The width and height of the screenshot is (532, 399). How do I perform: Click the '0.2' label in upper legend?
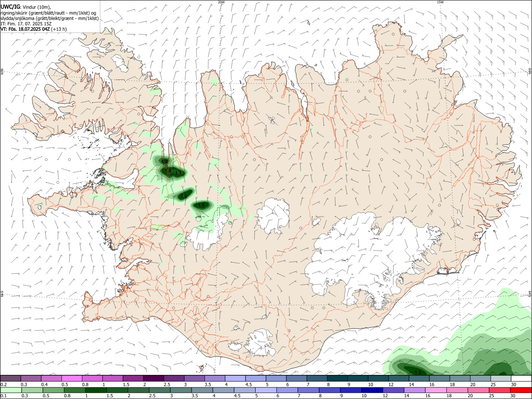coord(4,384)
